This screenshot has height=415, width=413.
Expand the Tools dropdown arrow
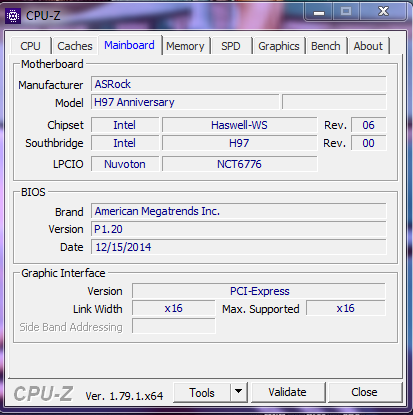[239, 393]
